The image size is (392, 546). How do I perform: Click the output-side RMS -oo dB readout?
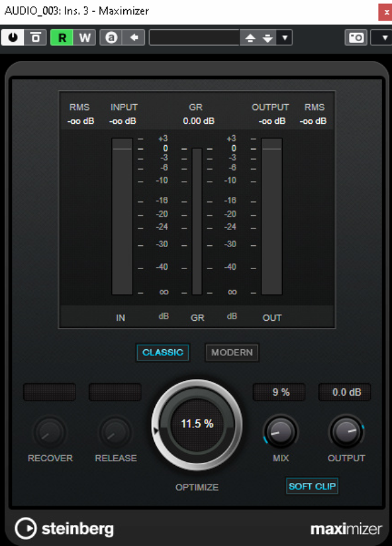(x=313, y=121)
